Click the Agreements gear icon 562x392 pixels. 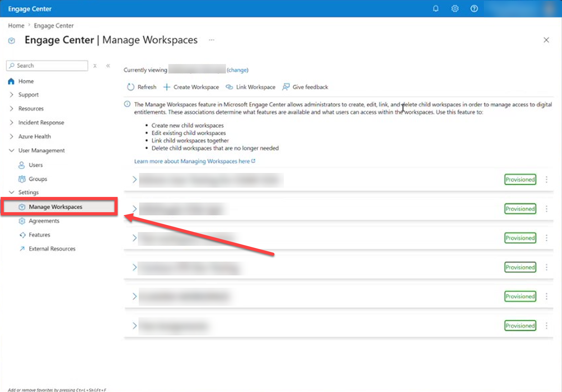coord(22,221)
